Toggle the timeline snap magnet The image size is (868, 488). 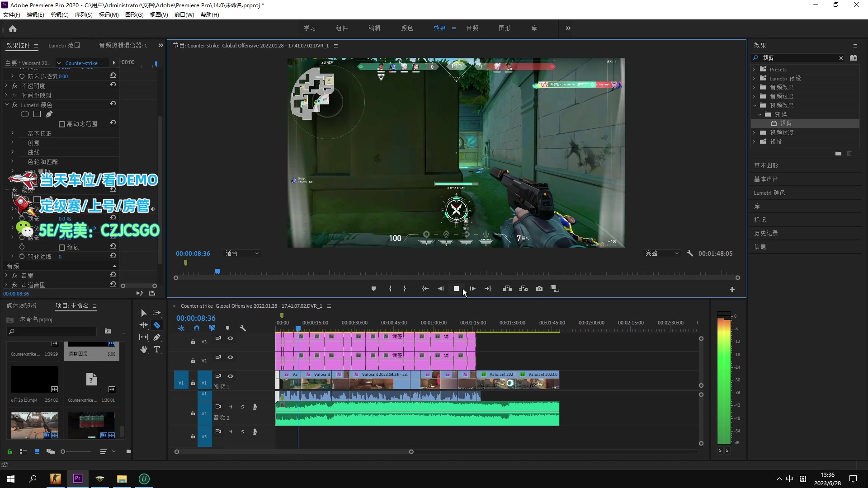coord(197,328)
